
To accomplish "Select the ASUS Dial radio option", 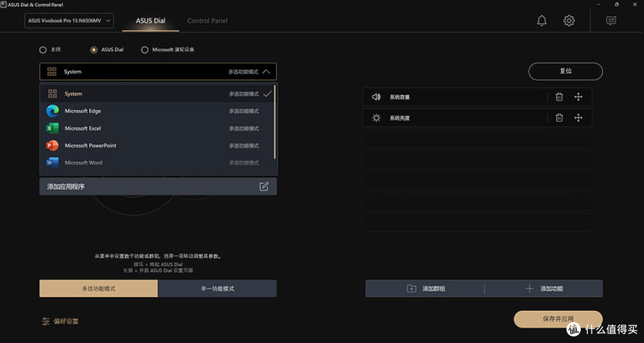I will point(94,49).
